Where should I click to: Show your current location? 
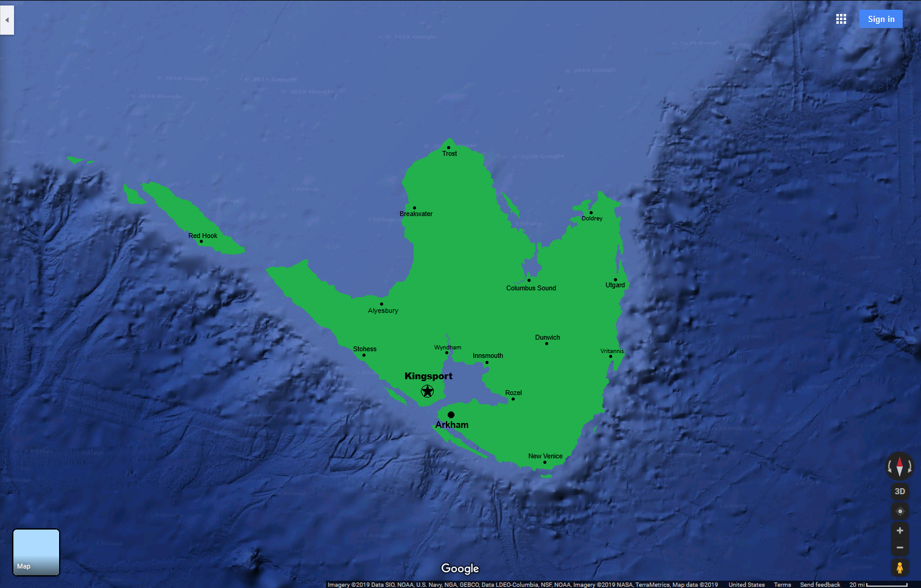900,511
